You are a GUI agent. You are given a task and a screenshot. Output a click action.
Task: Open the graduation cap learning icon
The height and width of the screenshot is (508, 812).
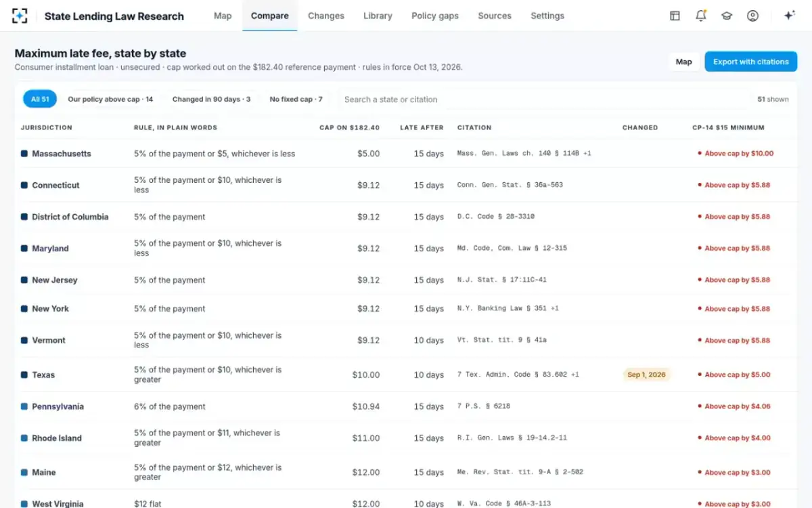pyautogui.click(x=727, y=16)
